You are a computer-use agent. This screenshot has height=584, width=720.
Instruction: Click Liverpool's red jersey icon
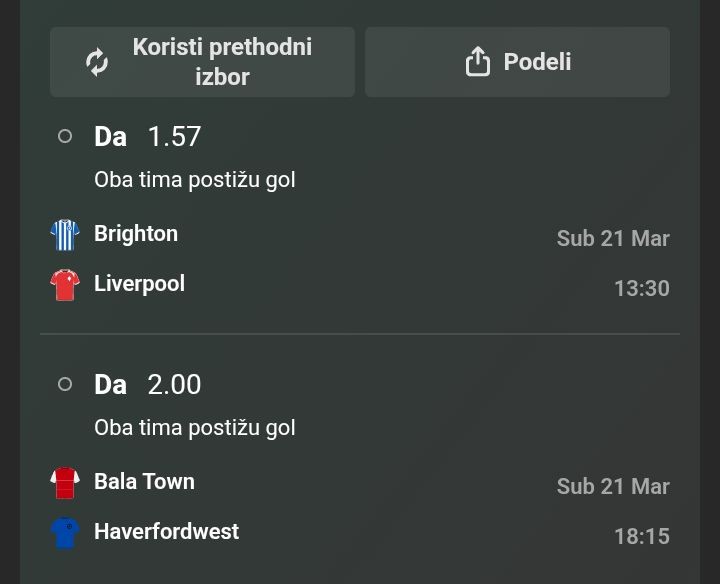tap(65, 285)
